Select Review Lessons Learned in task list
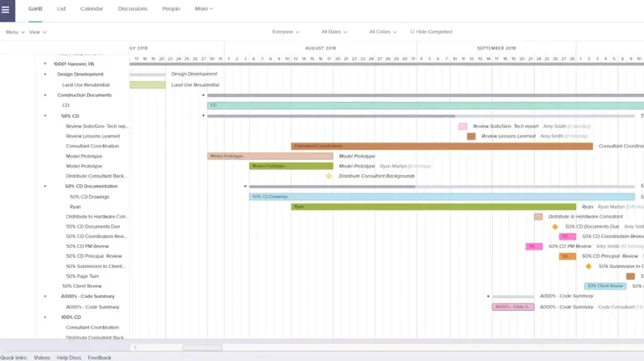Image resolution: width=644 pixels, height=361 pixels. click(x=93, y=137)
